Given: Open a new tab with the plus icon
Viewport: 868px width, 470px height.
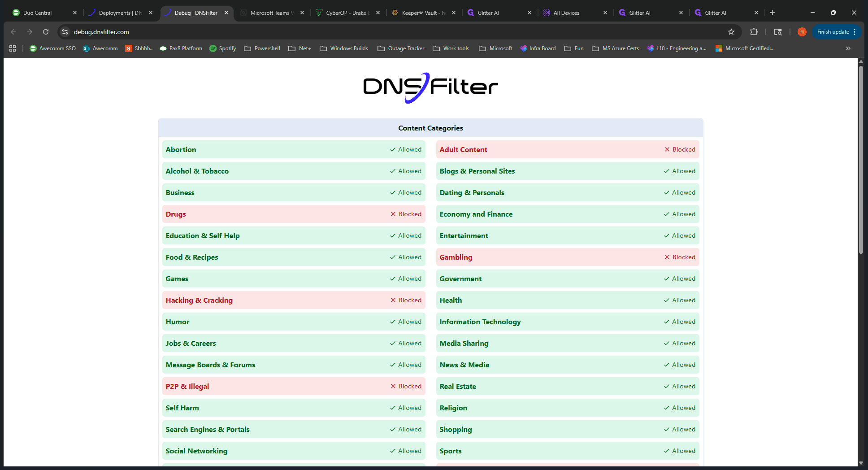Looking at the screenshot, I should point(773,13).
